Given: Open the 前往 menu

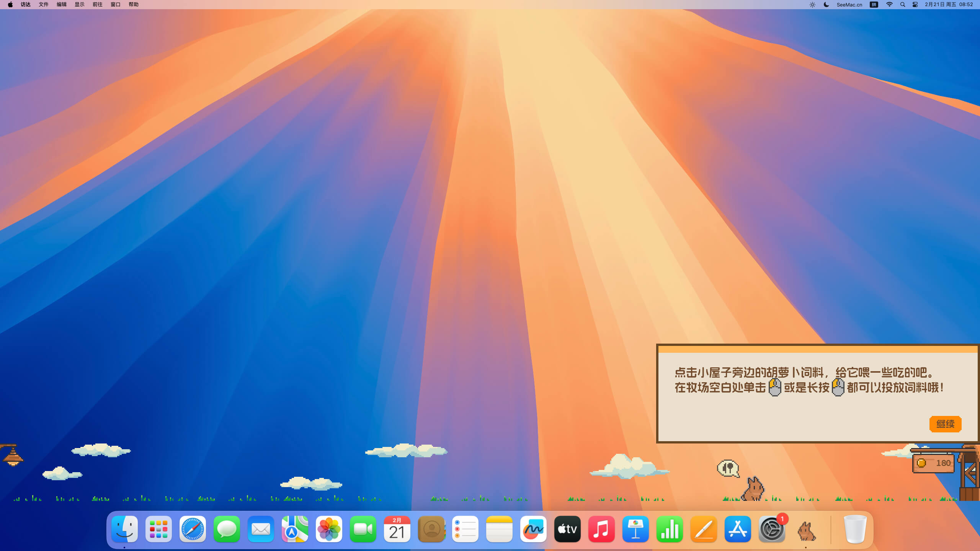Looking at the screenshot, I should (x=98, y=5).
